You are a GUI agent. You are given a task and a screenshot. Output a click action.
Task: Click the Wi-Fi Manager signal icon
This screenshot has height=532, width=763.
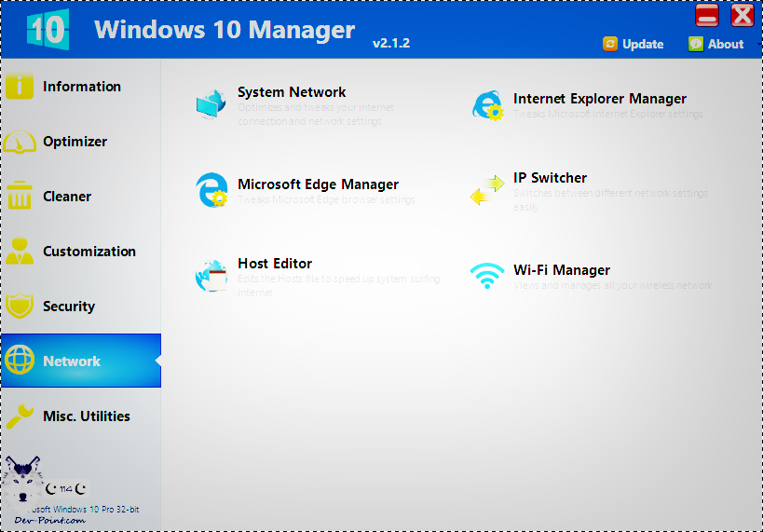pyautogui.click(x=486, y=276)
